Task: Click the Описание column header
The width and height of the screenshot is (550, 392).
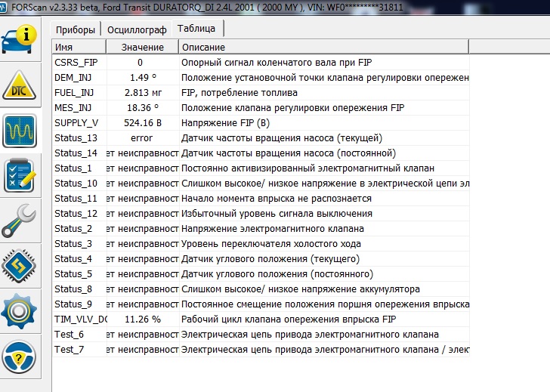Action: pyautogui.click(x=324, y=47)
